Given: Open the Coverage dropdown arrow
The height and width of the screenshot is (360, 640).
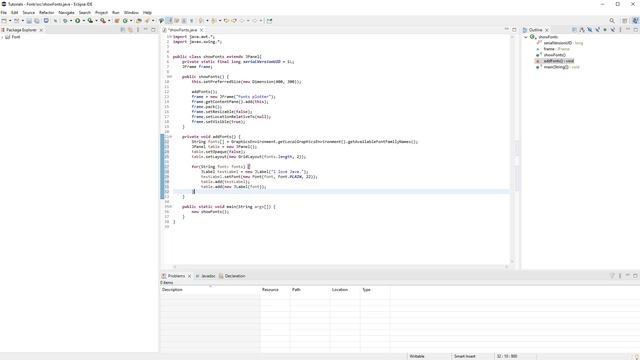Looking at the screenshot, I should click(96, 20).
